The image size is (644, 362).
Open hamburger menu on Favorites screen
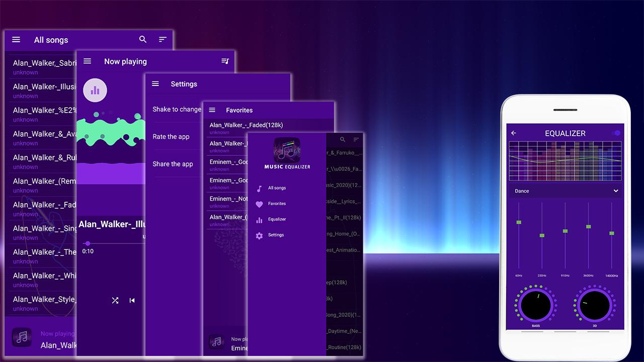pos(212,110)
